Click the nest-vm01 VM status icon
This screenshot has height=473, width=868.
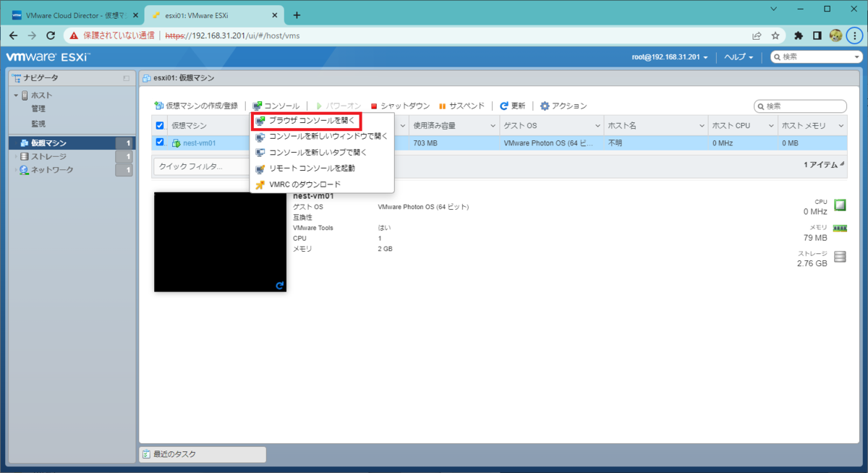tap(176, 143)
